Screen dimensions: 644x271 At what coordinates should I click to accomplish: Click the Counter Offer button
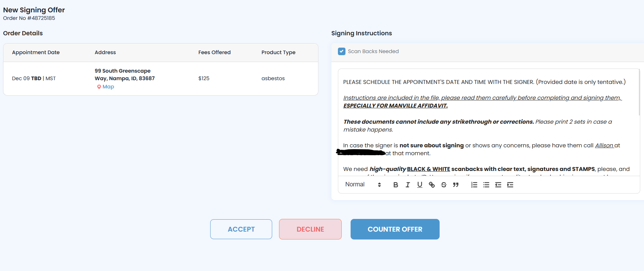pos(395,229)
